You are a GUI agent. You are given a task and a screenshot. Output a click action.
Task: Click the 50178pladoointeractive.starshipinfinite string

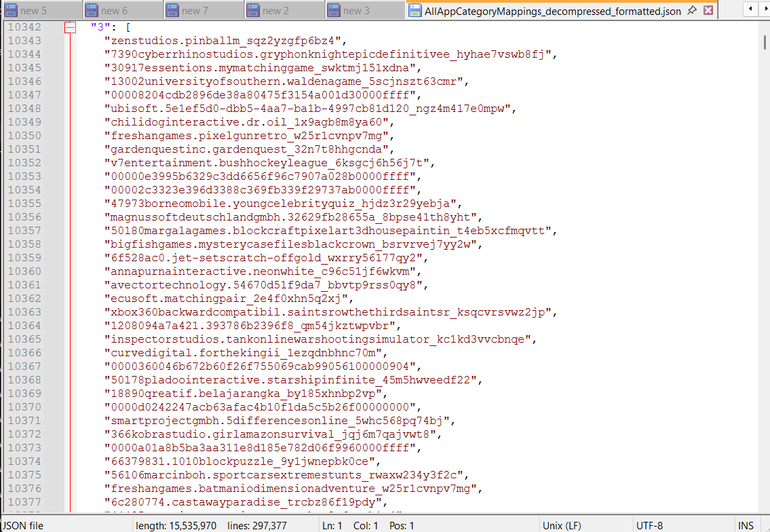point(290,380)
